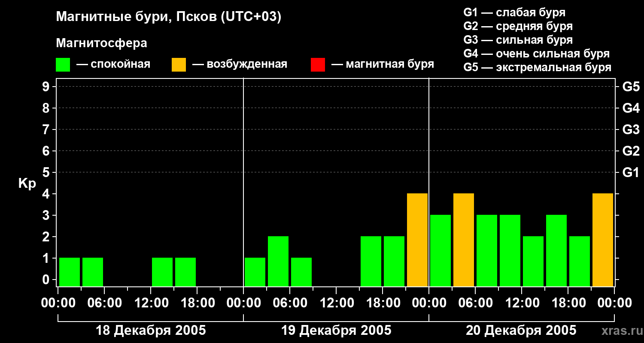This screenshot has width=644, height=343.
Task: Click the 19 Декабря 00:00–03:00 green bar
Action: click(x=255, y=272)
